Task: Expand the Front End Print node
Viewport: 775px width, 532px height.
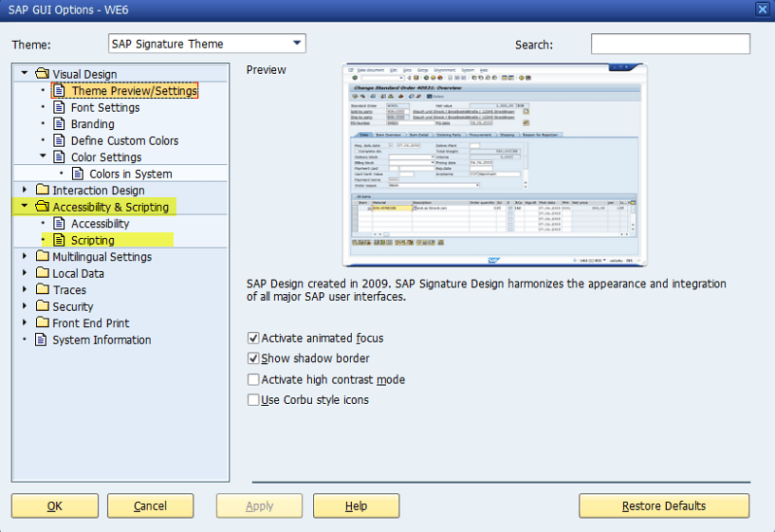Action: pos(25,322)
